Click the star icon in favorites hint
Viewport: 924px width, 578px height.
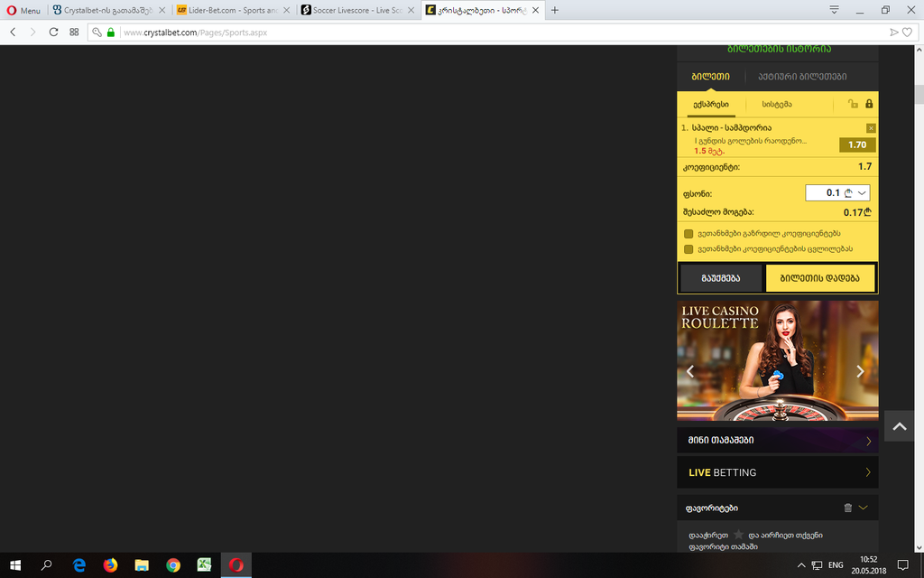pos(738,535)
